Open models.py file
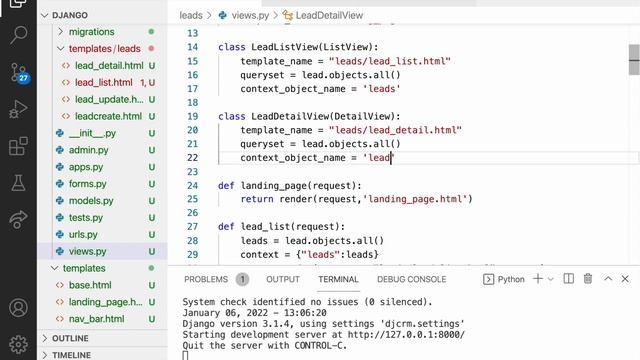The width and height of the screenshot is (640, 360). [91, 201]
